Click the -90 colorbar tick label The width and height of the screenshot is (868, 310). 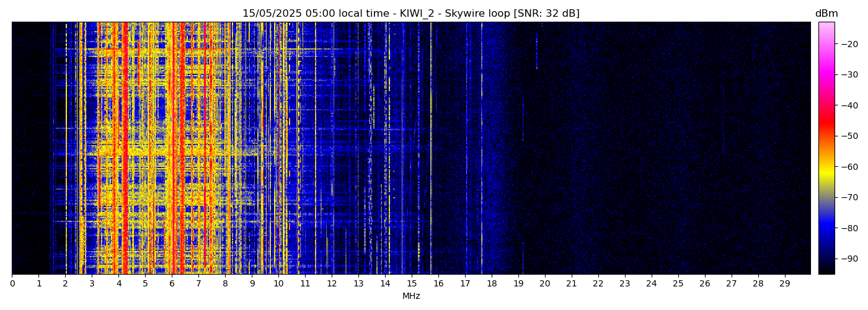point(849,259)
